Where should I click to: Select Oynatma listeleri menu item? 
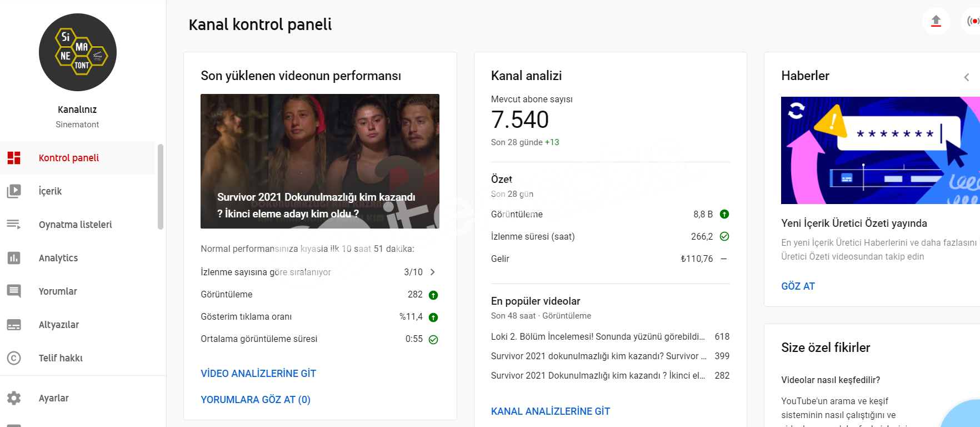(x=78, y=225)
